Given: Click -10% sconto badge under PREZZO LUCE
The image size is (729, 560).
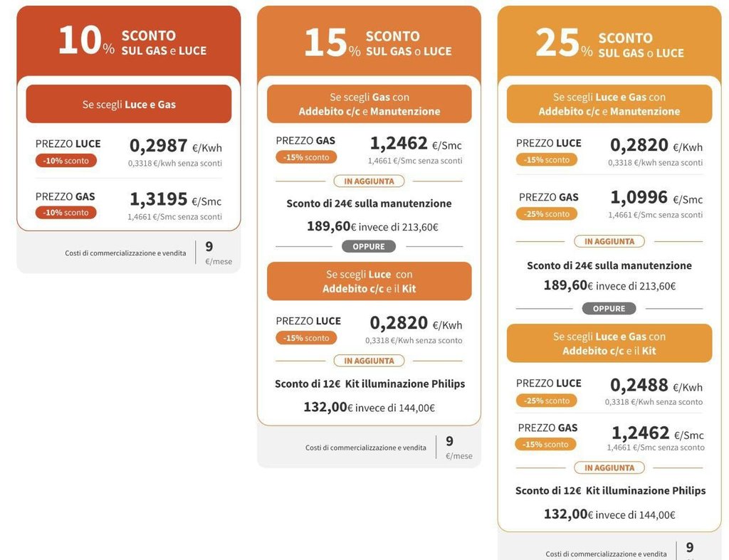Looking at the screenshot, I should (x=66, y=161).
